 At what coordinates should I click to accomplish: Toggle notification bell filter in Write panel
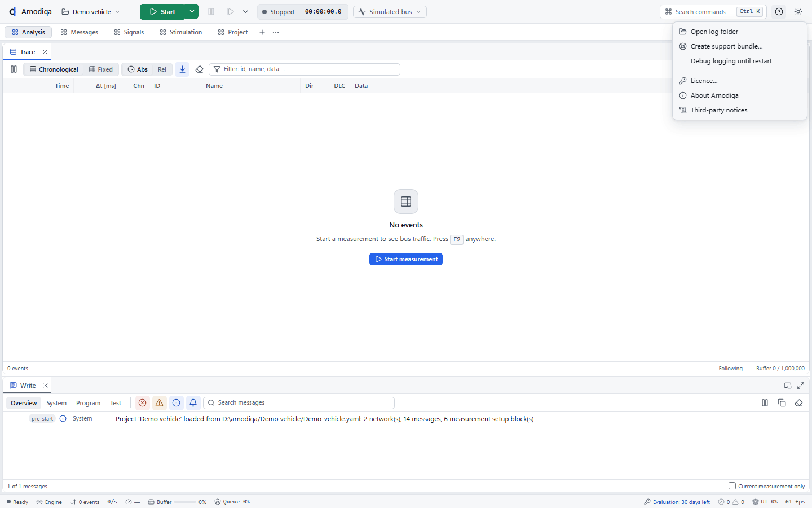(x=193, y=402)
